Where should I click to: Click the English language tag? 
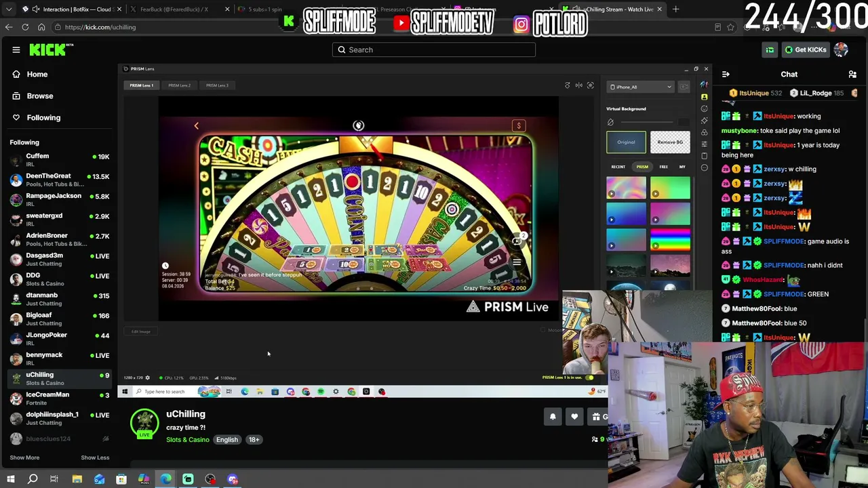227,440
